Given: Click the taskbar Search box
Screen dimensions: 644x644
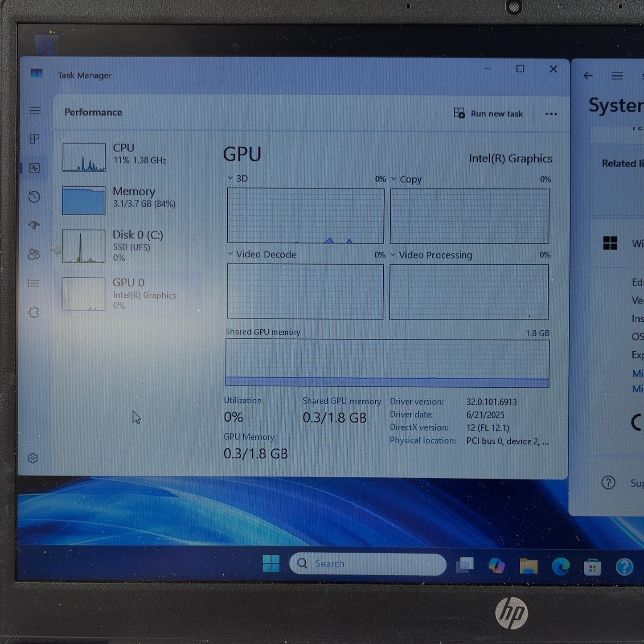Looking at the screenshot, I should point(368,564).
